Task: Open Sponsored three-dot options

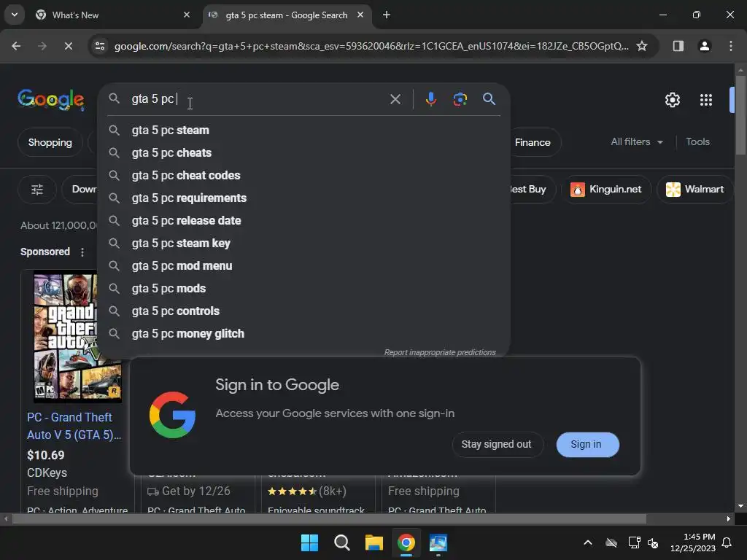Action: 82,252
